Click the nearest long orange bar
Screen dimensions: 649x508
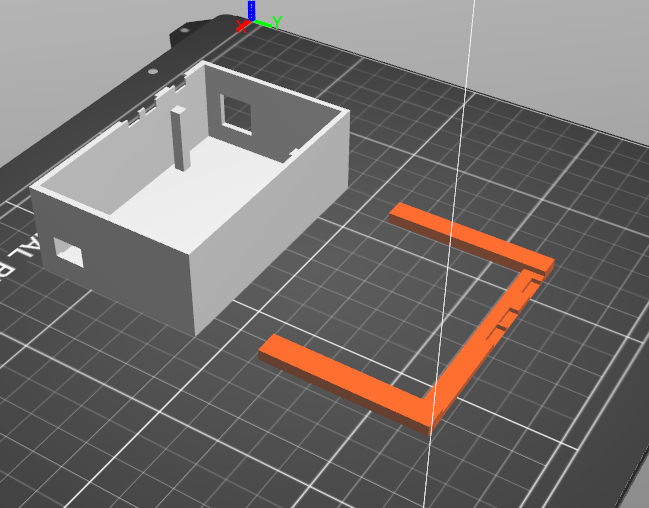(344, 383)
